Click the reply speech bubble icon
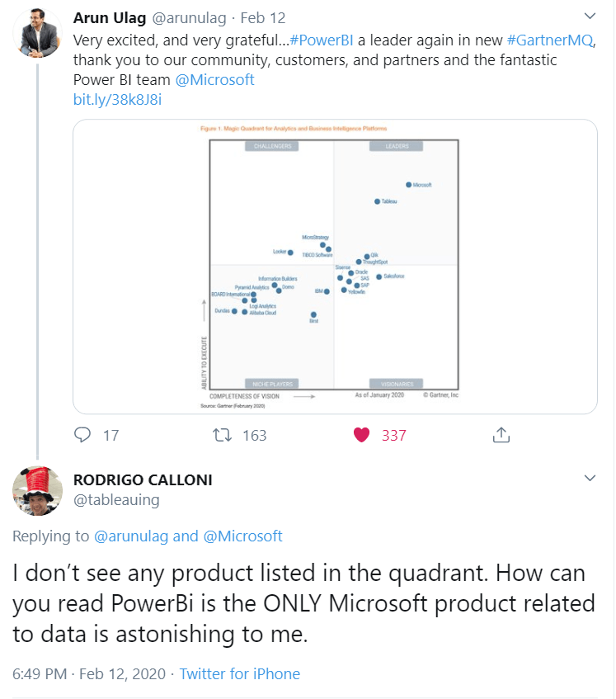The image size is (616, 699). pos(82,435)
